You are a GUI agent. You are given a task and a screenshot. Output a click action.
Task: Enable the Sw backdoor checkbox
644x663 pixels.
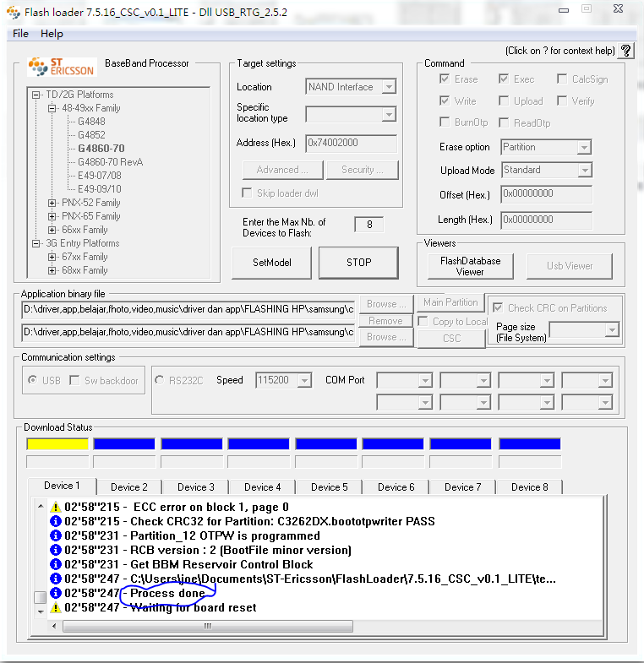[74, 380]
